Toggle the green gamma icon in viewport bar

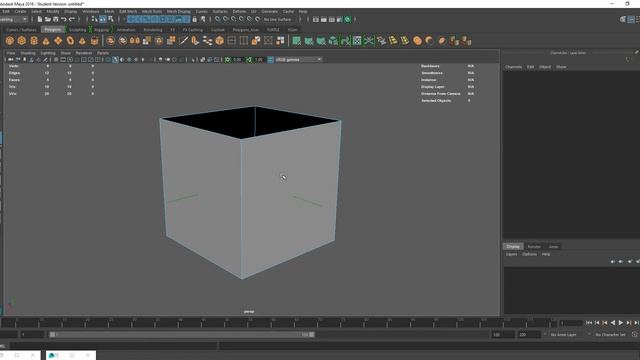pyautogui.click(x=249, y=60)
